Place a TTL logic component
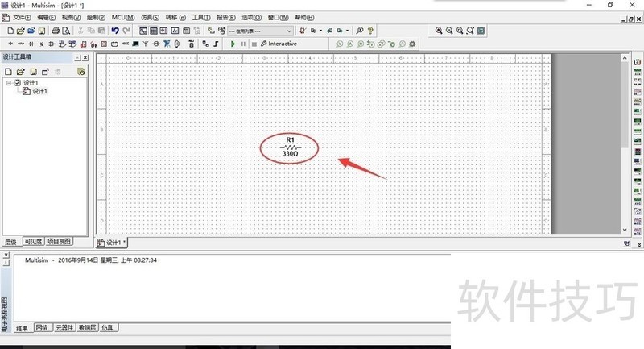The image size is (644, 349). pyautogui.click(x=62, y=44)
